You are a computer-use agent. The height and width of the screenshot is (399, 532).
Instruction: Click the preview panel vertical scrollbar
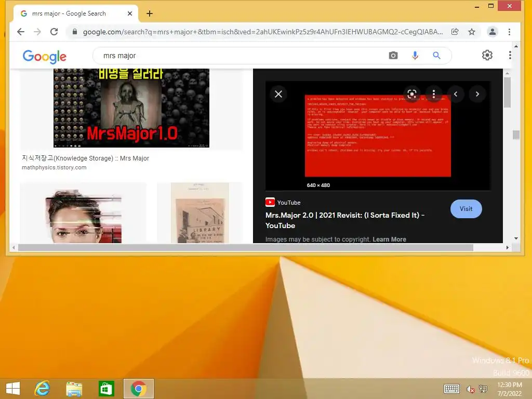pyautogui.click(x=507, y=91)
